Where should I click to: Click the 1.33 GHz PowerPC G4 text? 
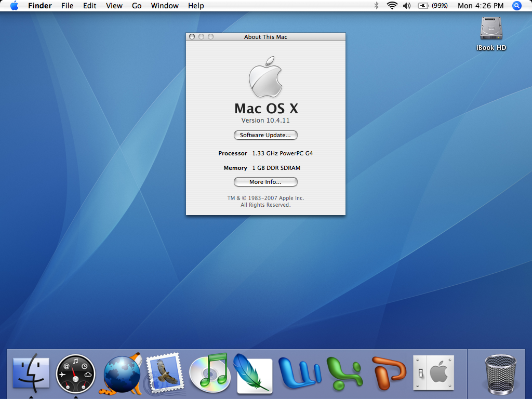coord(282,153)
